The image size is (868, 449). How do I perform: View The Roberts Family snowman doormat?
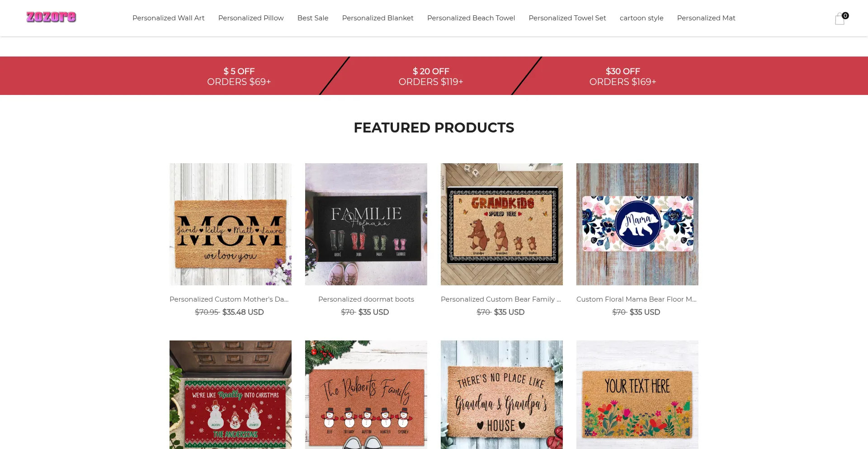click(x=366, y=395)
